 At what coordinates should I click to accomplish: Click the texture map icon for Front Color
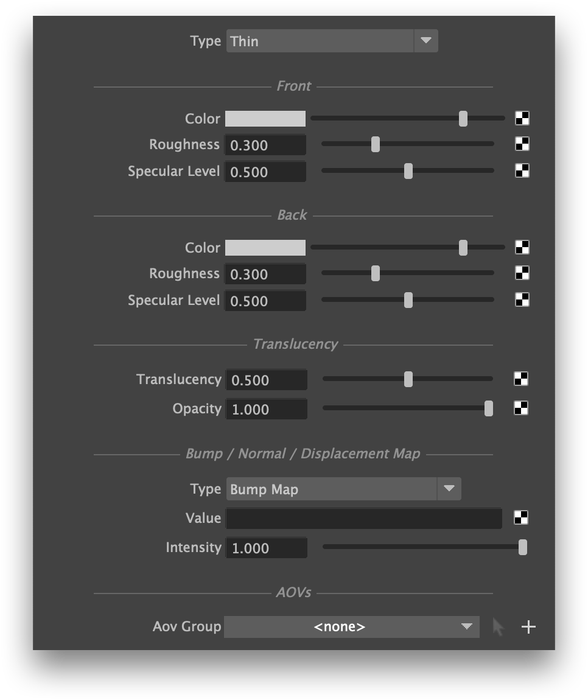coord(522,118)
